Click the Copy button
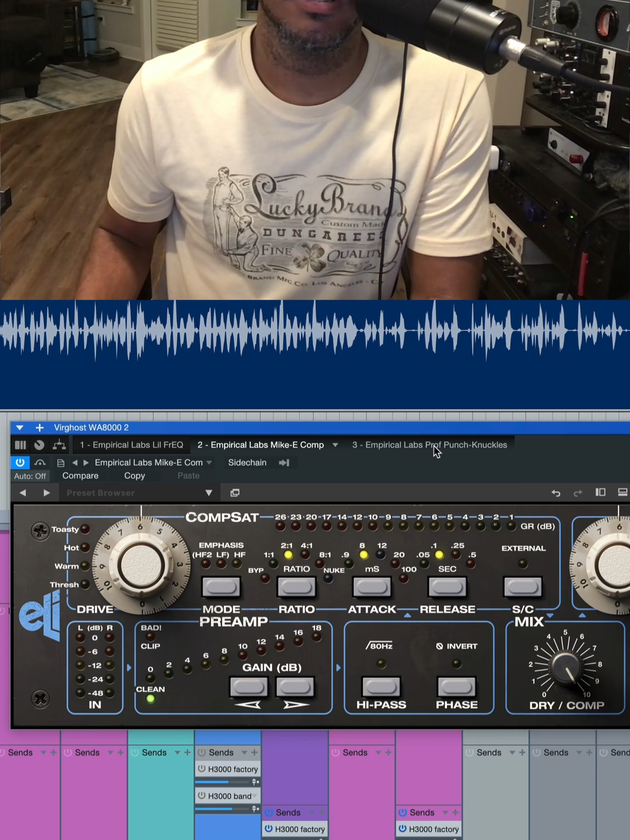Screen dimensions: 630x840 click(135, 476)
